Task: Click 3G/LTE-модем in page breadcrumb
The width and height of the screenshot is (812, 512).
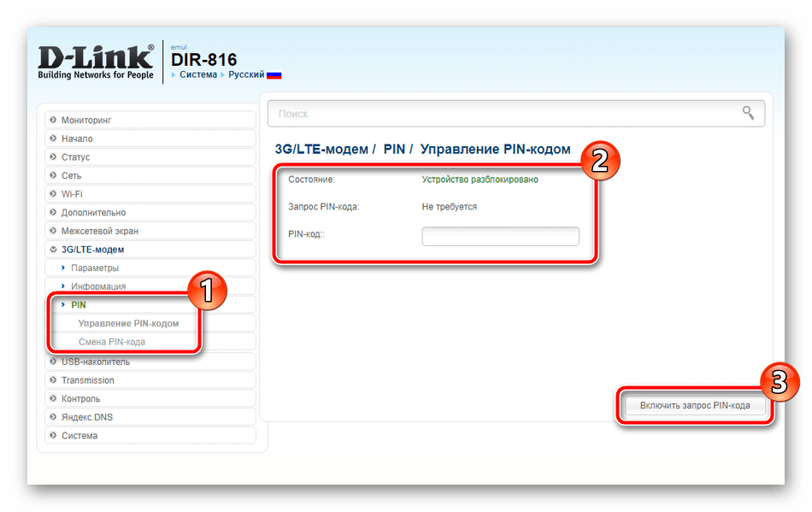Action: click(x=321, y=149)
